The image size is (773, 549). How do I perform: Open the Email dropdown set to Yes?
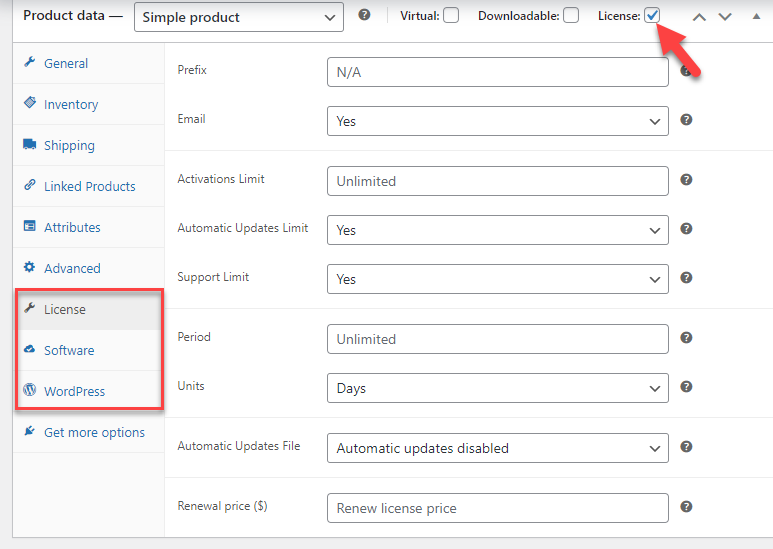497,121
